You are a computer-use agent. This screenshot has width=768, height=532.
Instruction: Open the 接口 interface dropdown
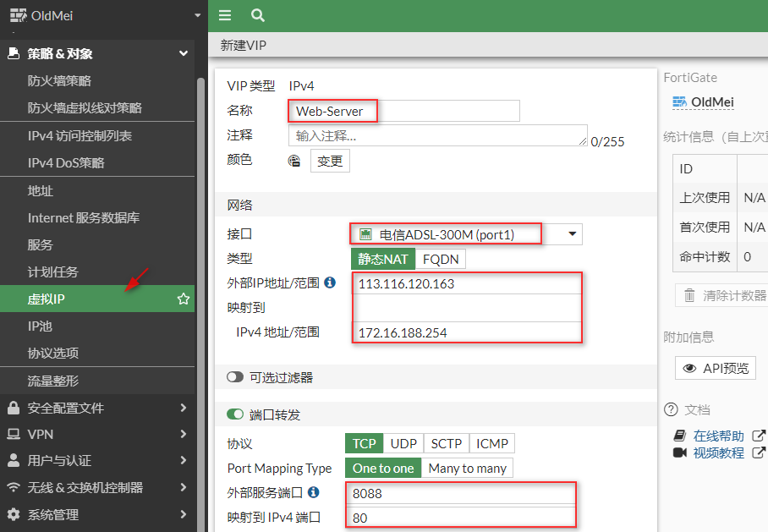[x=571, y=233]
